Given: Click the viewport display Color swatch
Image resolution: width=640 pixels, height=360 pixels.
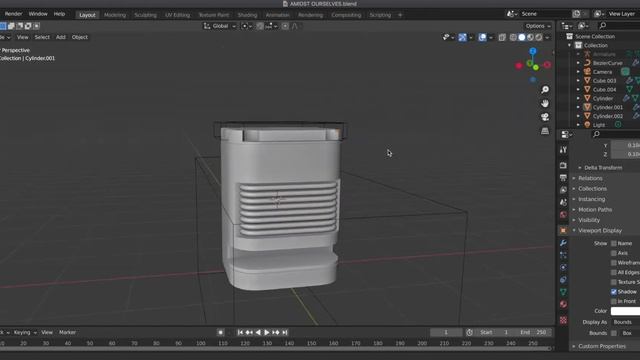Looking at the screenshot, I should pyautogui.click(x=625, y=311).
